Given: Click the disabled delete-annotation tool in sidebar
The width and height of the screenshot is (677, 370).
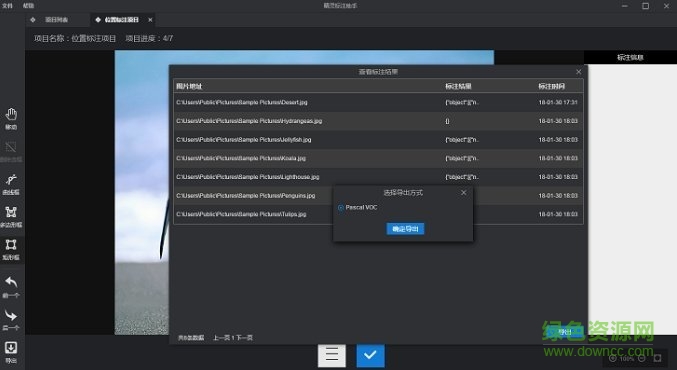Looking at the screenshot, I should click(x=11, y=152).
